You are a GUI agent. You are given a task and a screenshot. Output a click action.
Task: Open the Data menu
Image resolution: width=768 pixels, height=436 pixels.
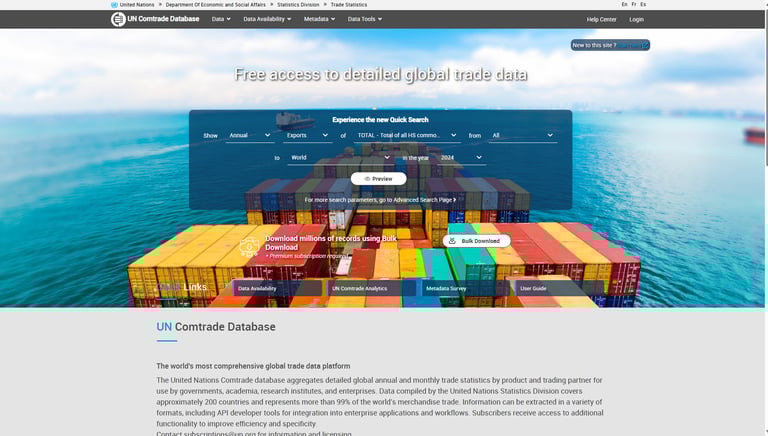click(221, 19)
